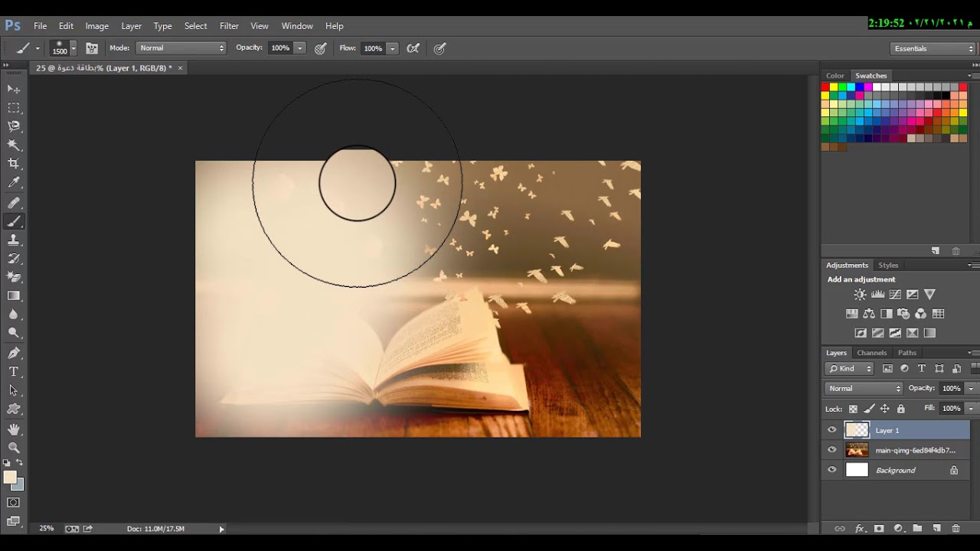The height and width of the screenshot is (551, 980).
Task: Select the Rectangular Marquee tool
Action: (x=14, y=108)
